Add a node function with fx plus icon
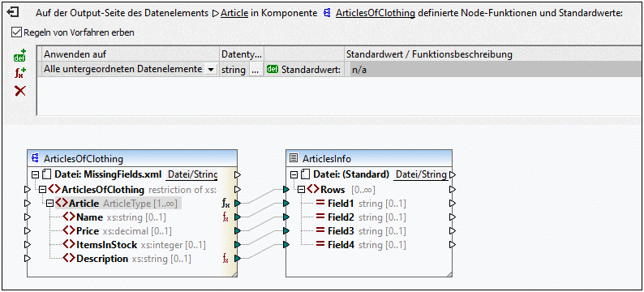 coord(19,73)
